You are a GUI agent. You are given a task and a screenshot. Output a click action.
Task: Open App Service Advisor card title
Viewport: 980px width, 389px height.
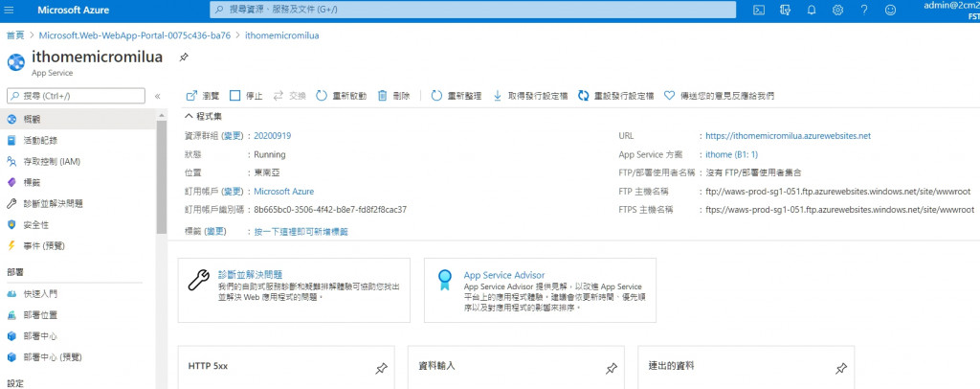click(503, 275)
